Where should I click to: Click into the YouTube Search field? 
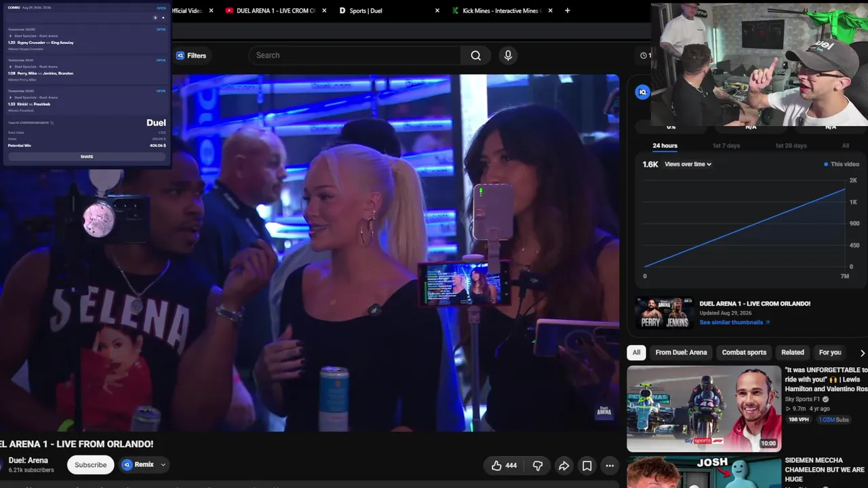tap(355, 56)
